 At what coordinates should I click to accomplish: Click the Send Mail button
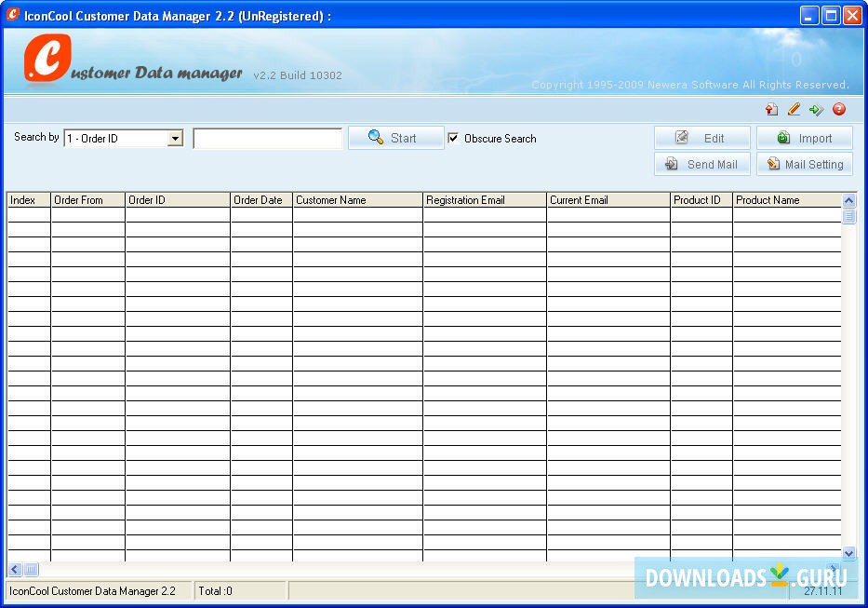(701, 164)
